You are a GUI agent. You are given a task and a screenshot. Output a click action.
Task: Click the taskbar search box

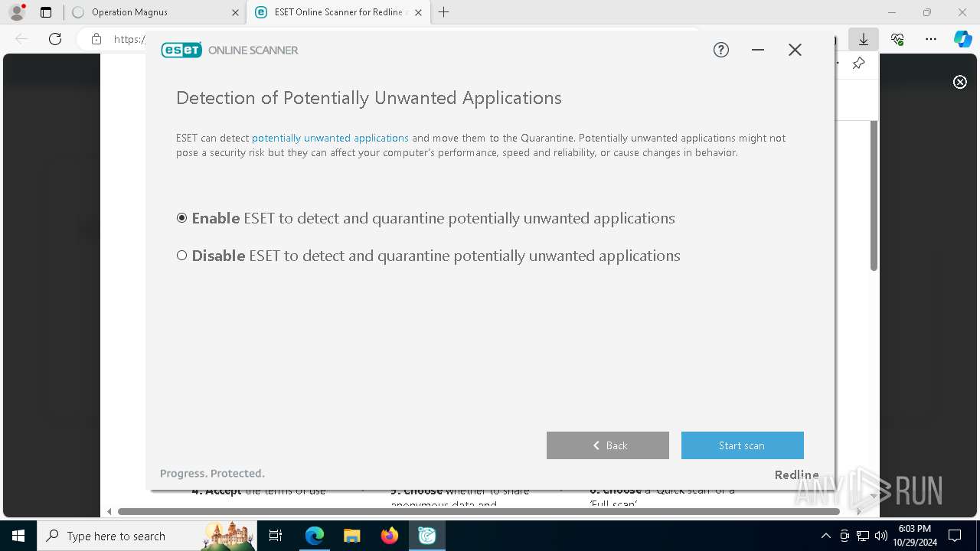click(x=147, y=536)
